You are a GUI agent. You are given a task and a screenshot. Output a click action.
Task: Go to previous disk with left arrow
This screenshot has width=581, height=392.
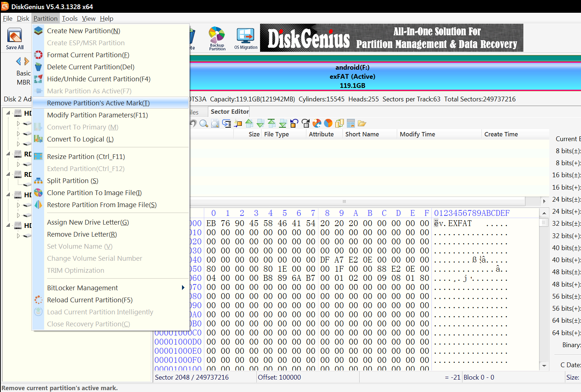(19, 61)
